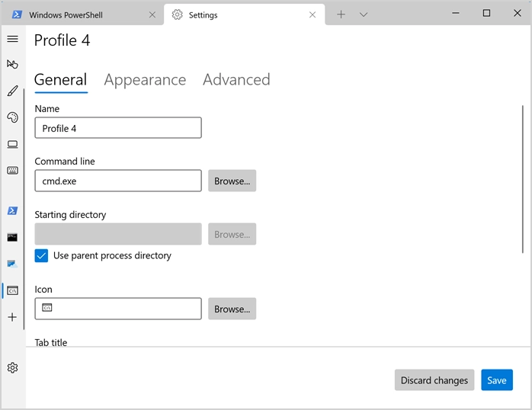The width and height of the screenshot is (532, 410).
Task: Open the pen-shaped settings page in sidebar
Action: pos(12,91)
